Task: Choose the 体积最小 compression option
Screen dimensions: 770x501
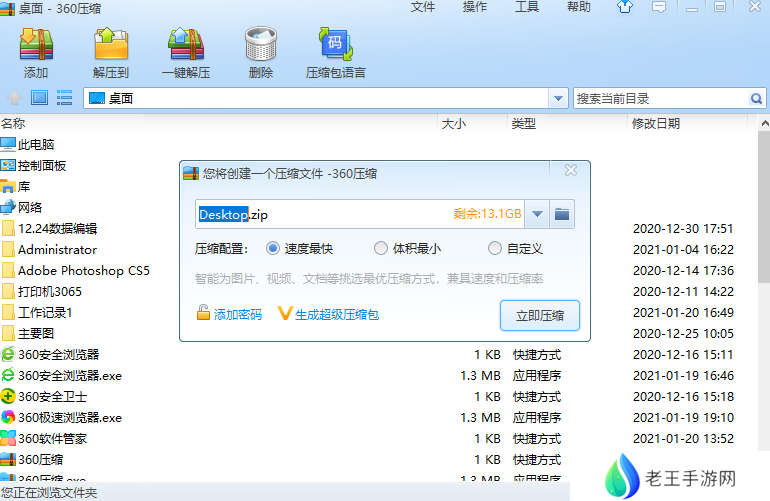Action: pyautogui.click(x=381, y=248)
